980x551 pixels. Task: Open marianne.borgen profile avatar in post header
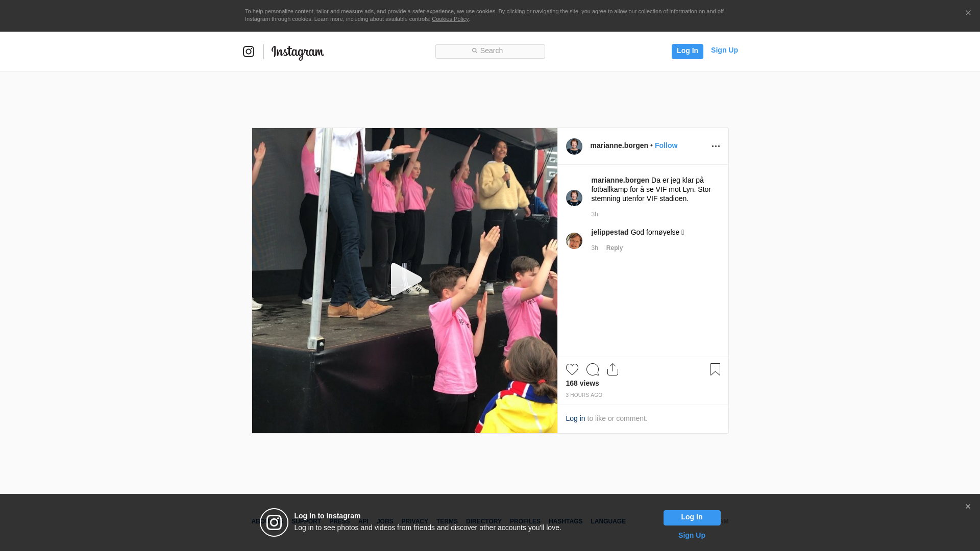(574, 146)
